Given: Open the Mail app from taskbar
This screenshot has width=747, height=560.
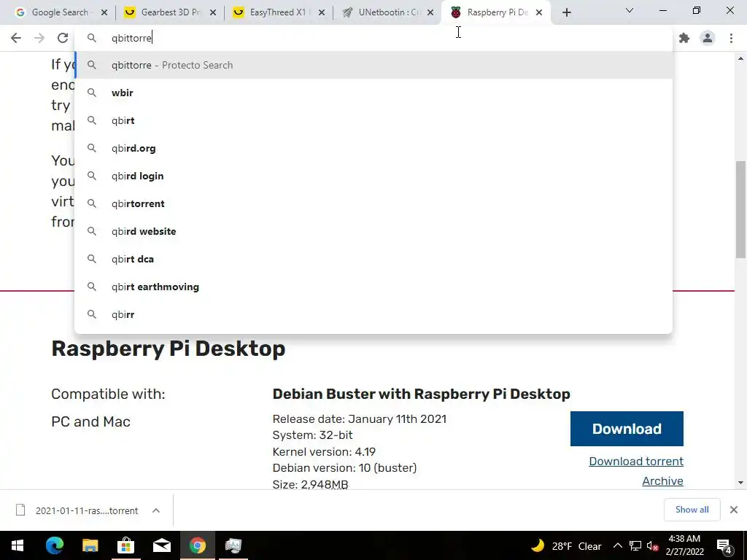Looking at the screenshot, I should [x=161, y=545].
